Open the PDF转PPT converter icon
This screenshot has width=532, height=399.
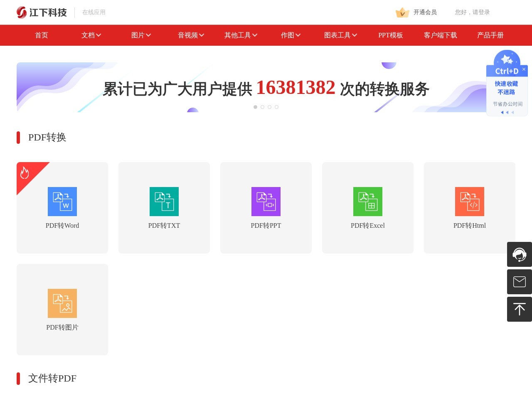[x=266, y=202]
